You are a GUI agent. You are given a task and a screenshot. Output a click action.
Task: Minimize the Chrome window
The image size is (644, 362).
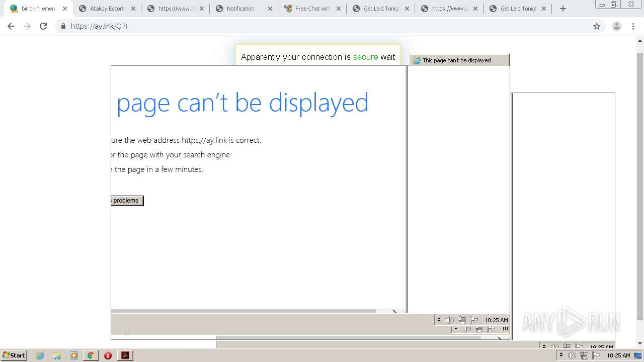point(601,5)
